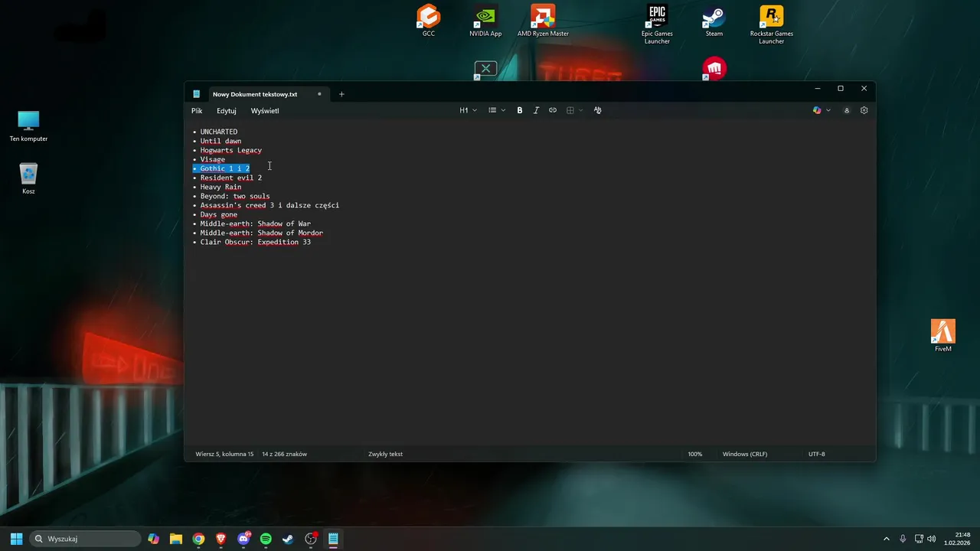The image size is (980, 551).
Task: Click the table icon in Notepad toolbar
Action: click(x=570, y=110)
